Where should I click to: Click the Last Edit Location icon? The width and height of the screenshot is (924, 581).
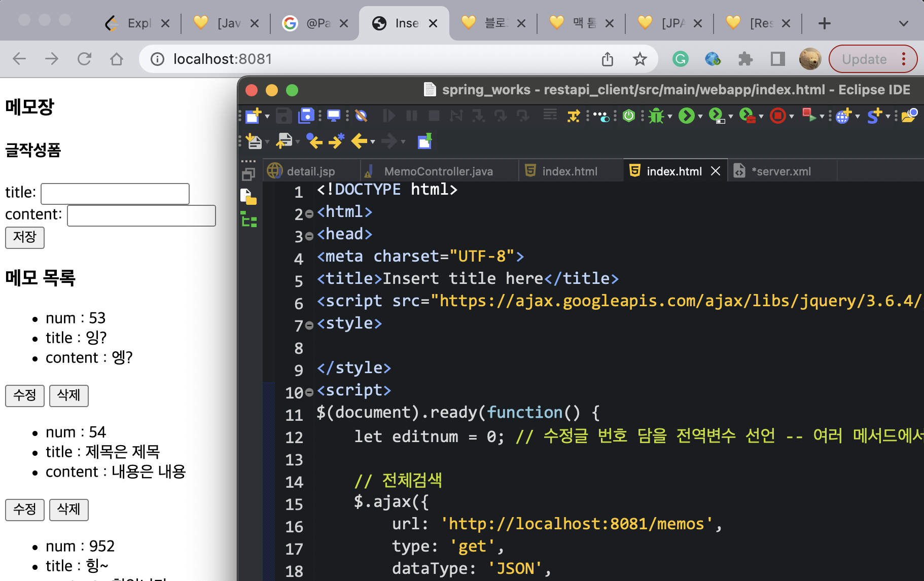tap(314, 141)
